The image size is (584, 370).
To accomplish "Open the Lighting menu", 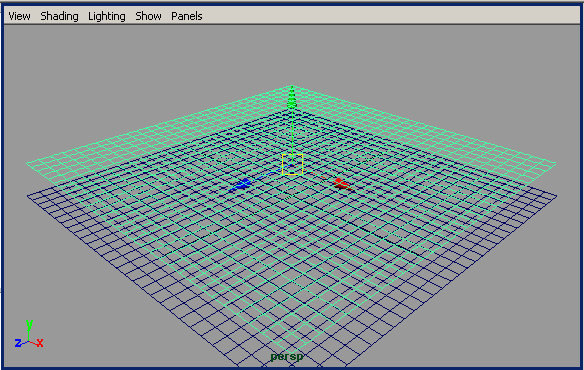I will coord(107,16).
